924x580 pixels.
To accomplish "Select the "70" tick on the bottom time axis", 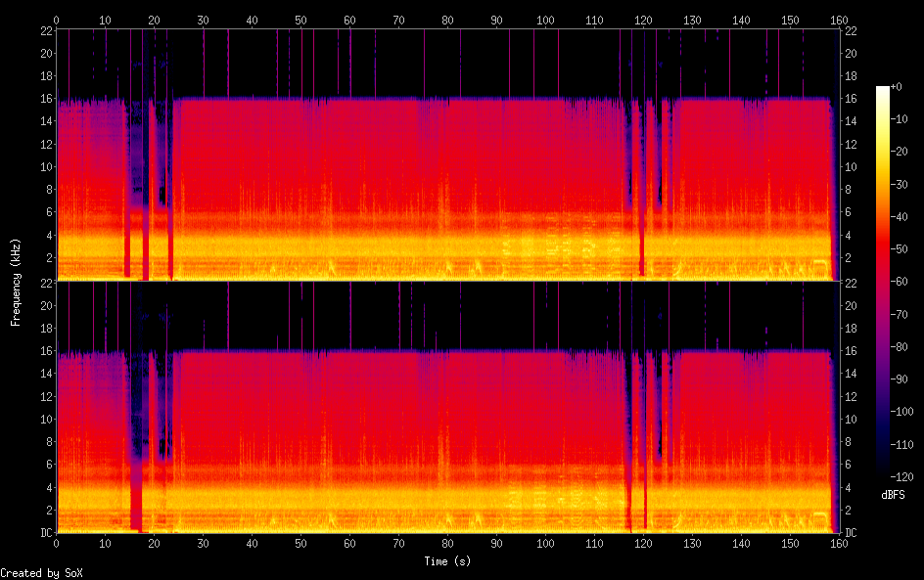I will click(398, 544).
